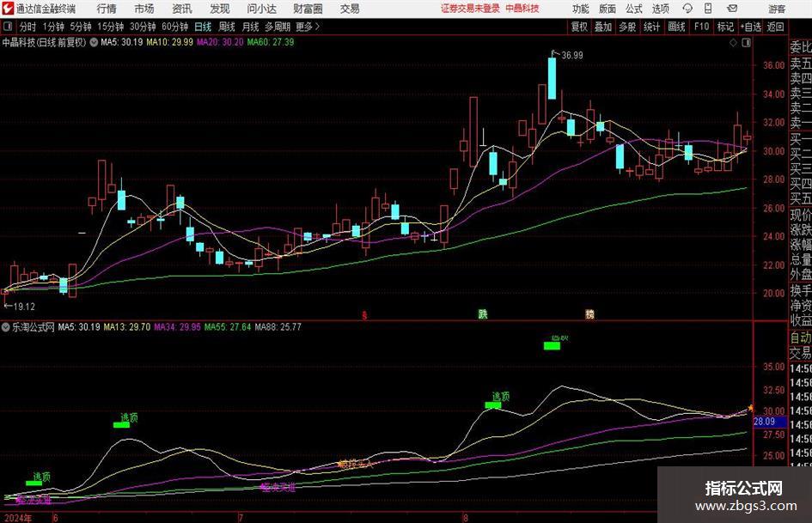The height and width of the screenshot is (523, 812).
Task: Click the 多股 button
Action: pyautogui.click(x=627, y=27)
